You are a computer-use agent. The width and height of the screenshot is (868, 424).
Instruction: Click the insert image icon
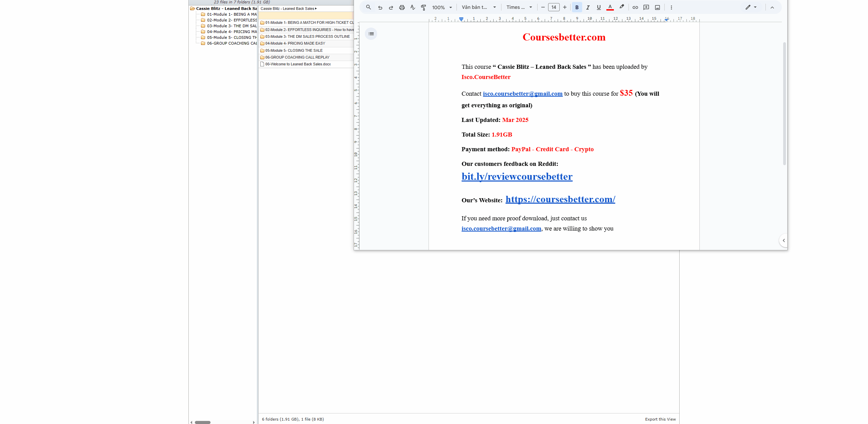pos(657,7)
